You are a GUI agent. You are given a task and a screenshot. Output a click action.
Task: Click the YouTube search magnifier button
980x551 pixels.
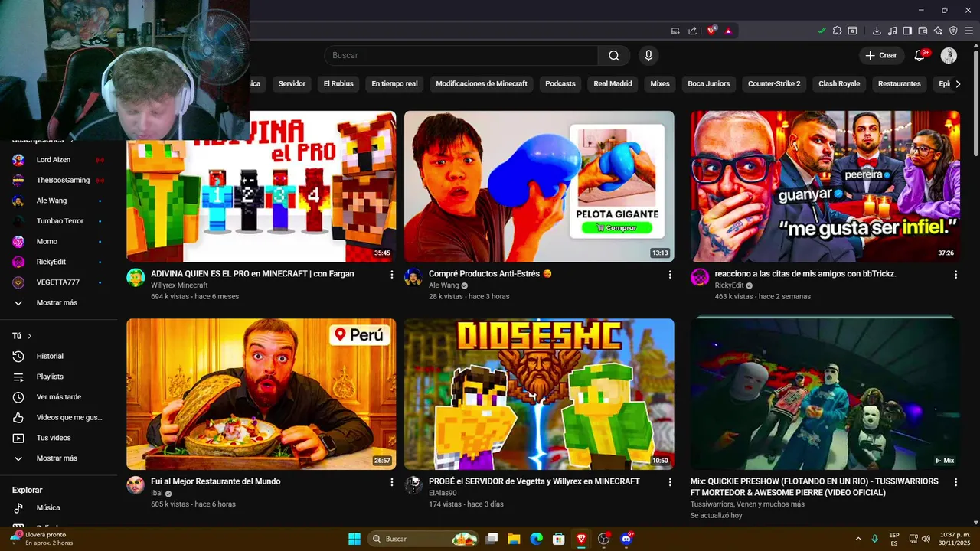tap(613, 55)
